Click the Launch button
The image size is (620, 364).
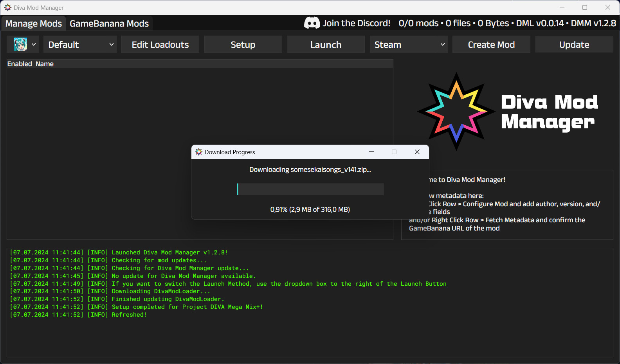(326, 45)
